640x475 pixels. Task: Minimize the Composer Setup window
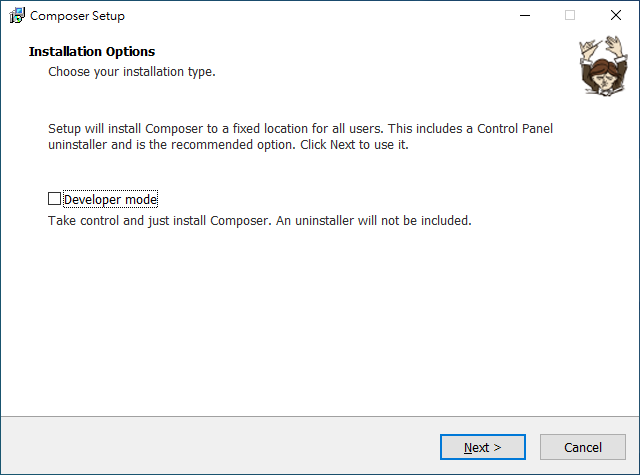click(x=524, y=16)
